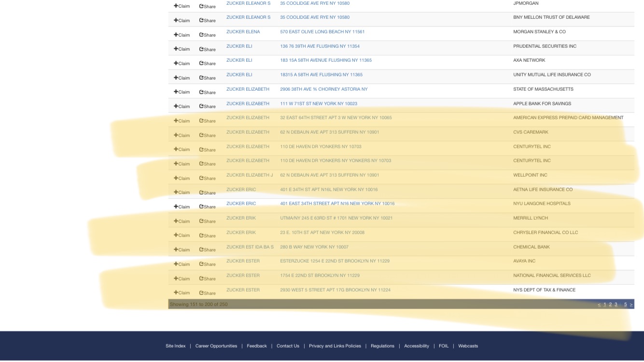Claim the JPMORGAN row for Zucker Eleanor S
The image size is (644, 362).
coord(182,6)
